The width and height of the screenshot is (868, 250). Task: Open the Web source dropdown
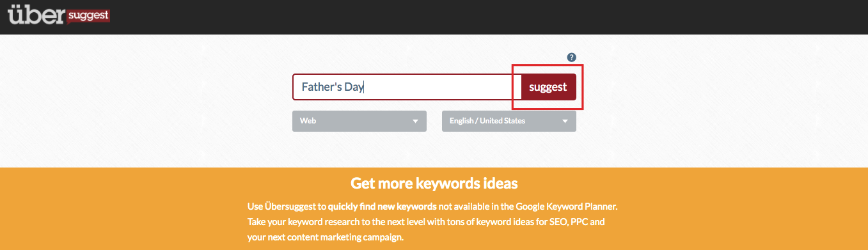(359, 121)
